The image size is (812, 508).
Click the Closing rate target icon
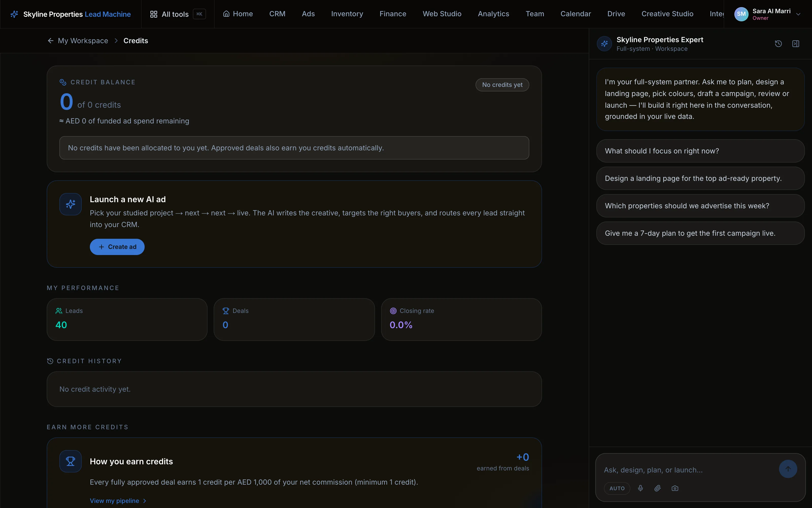pyautogui.click(x=393, y=311)
